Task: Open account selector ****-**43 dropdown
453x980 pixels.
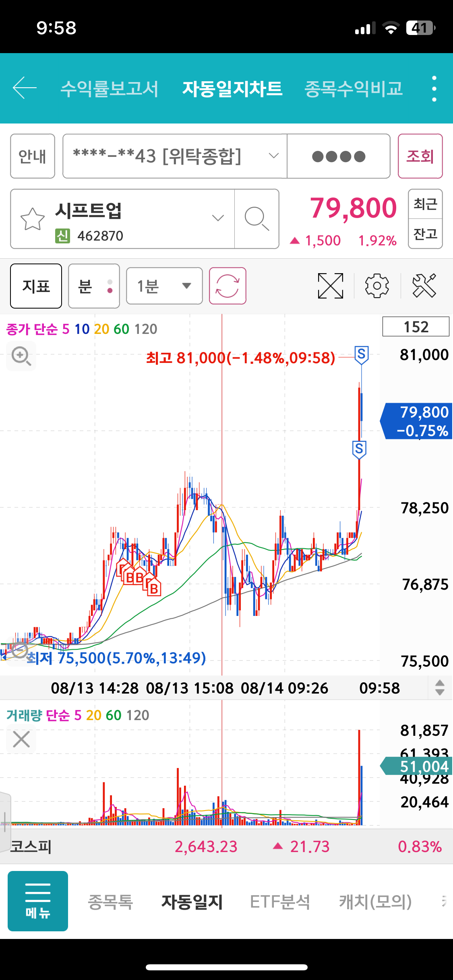Action: 175,156
